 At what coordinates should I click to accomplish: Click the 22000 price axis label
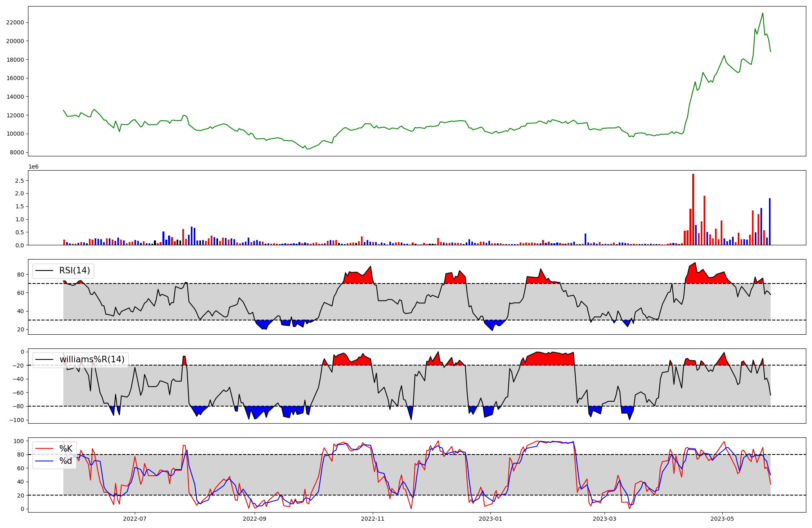[15, 22]
